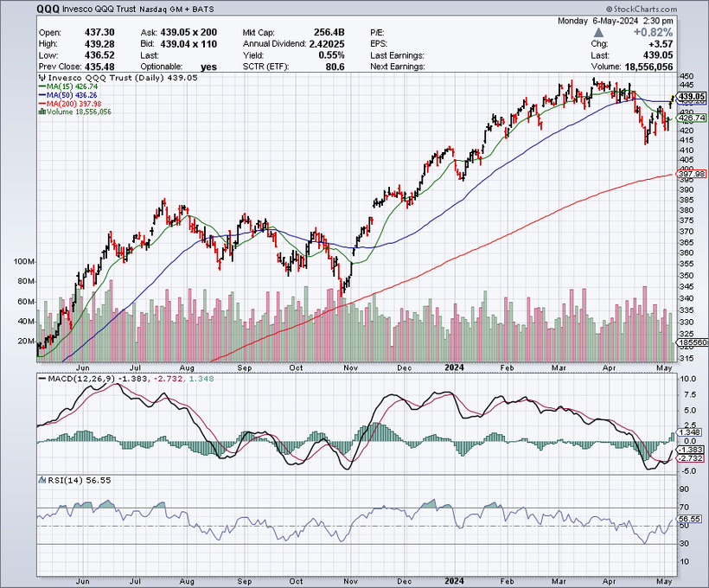Click the -1.383 MACD line axis tag
709x588 pixels.
coord(692,450)
